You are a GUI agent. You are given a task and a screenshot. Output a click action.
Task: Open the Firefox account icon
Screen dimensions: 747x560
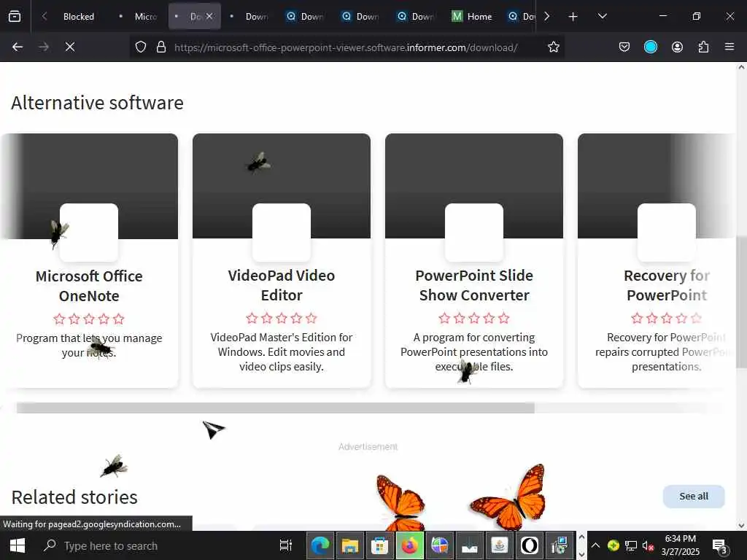point(677,47)
